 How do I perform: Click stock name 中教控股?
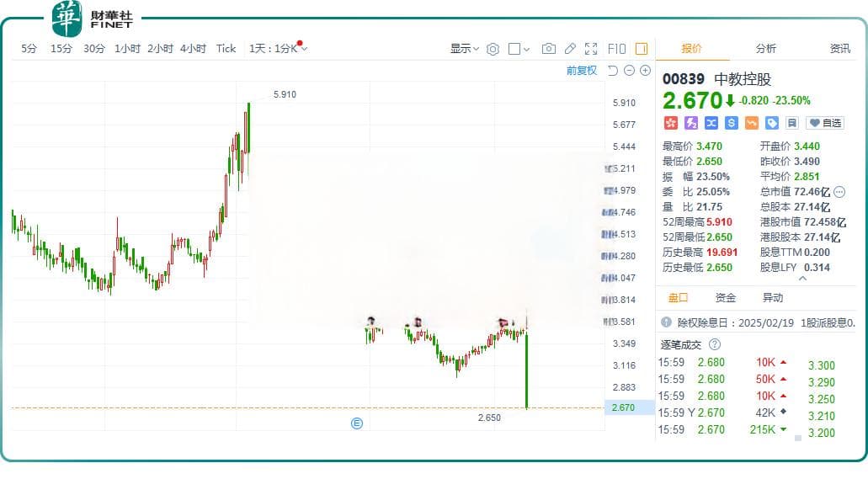pyautogui.click(x=743, y=79)
